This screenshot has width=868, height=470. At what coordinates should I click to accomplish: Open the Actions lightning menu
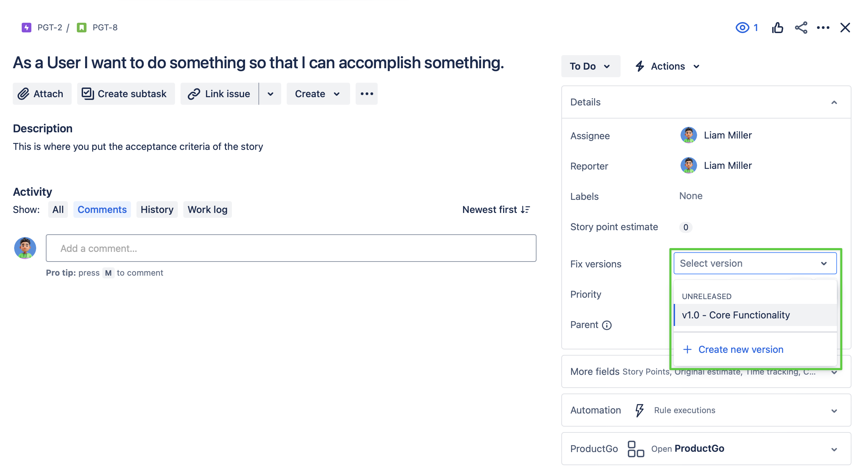(667, 66)
